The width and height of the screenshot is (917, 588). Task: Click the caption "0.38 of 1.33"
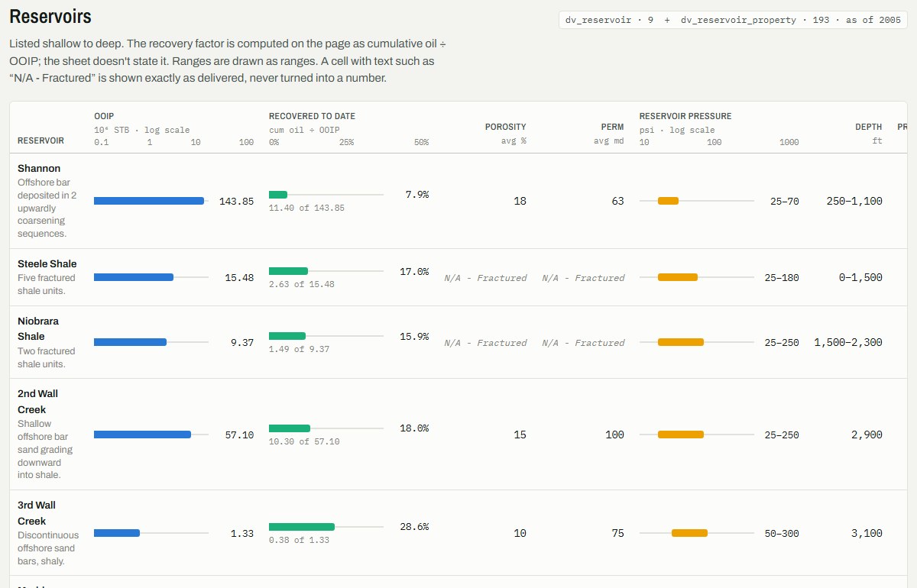click(x=299, y=540)
